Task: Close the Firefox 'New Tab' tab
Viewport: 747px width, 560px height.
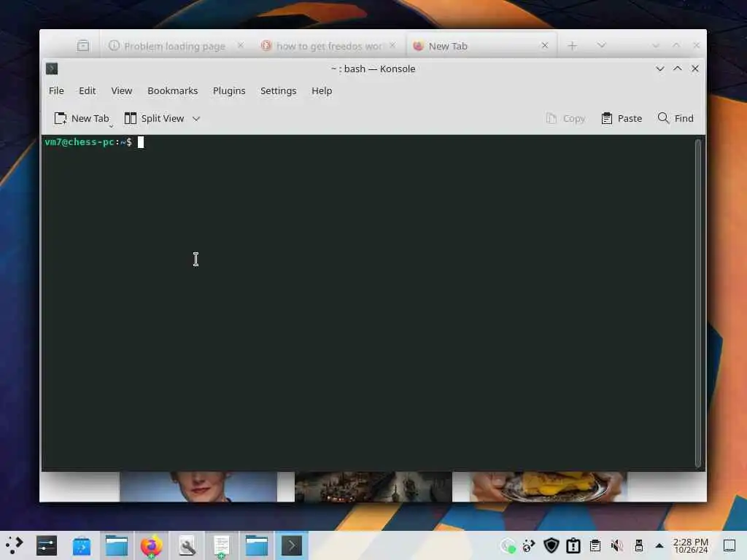Action: [545, 45]
